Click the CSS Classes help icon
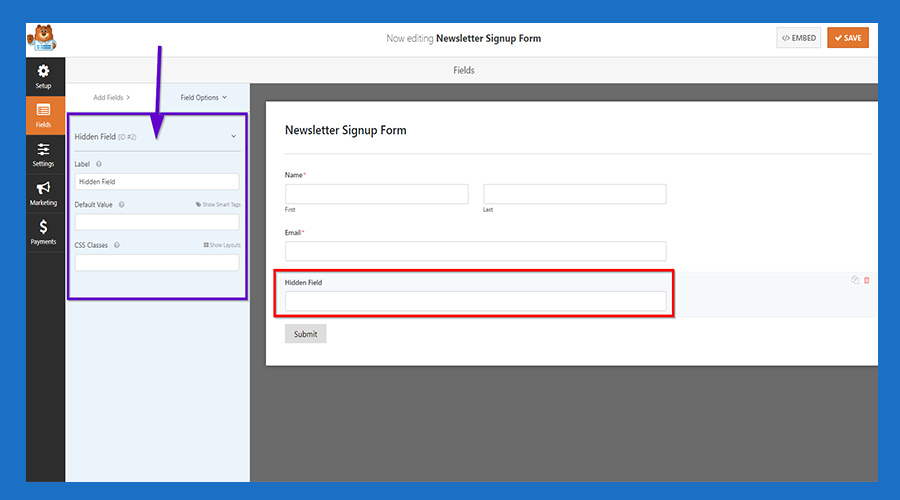Image resolution: width=900 pixels, height=500 pixels. 117,245
